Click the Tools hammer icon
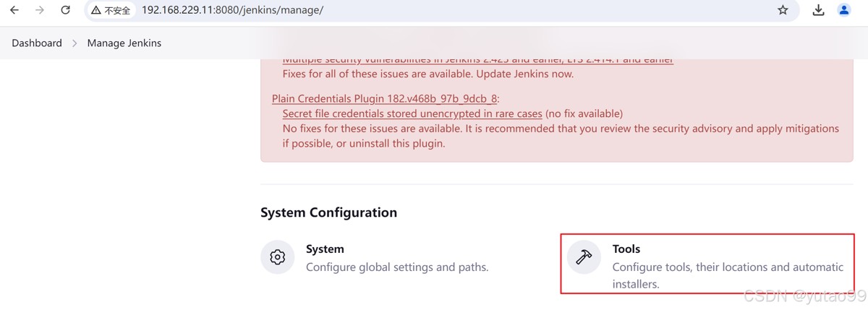This screenshot has height=310, width=868. 584,257
